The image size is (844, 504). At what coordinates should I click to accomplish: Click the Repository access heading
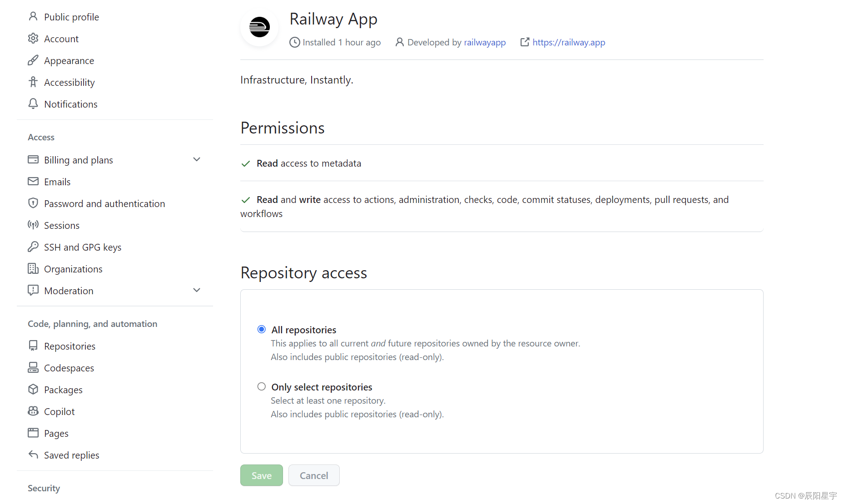[303, 273]
